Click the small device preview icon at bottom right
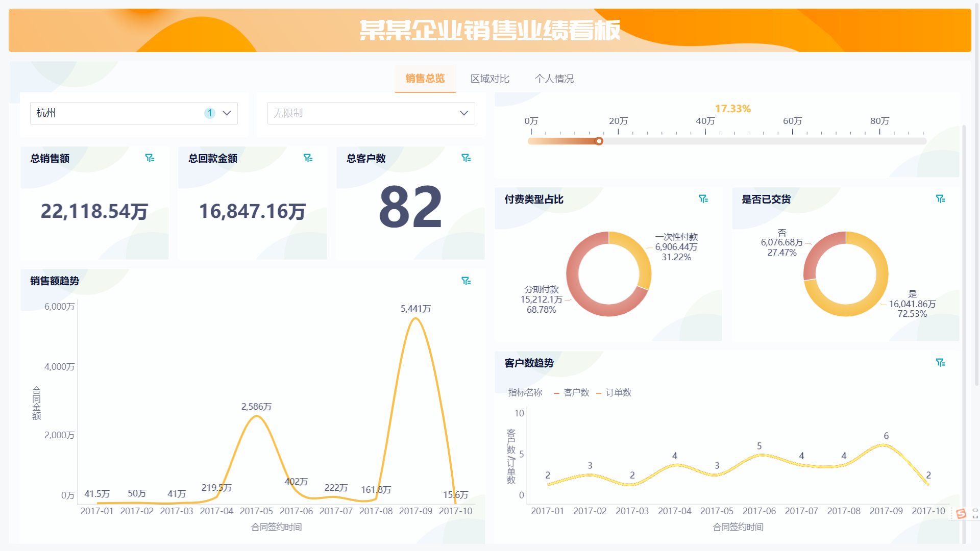The height and width of the screenshot is (551, 980). point(975,511)
